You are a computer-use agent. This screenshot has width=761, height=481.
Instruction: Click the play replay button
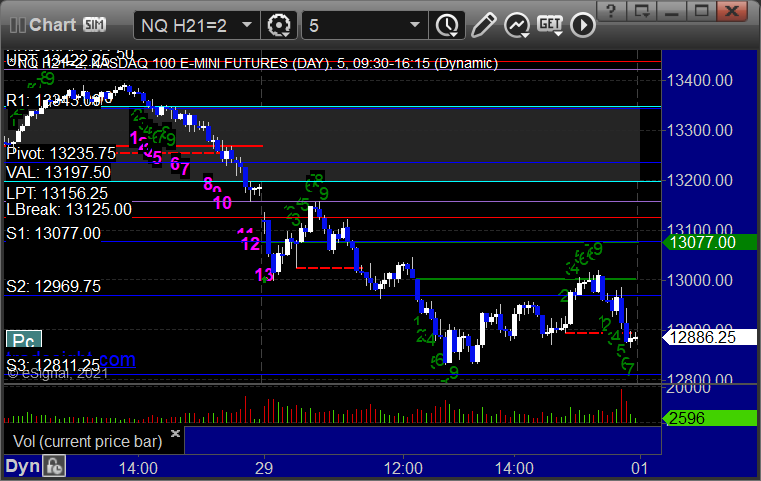tap(582, 25)
